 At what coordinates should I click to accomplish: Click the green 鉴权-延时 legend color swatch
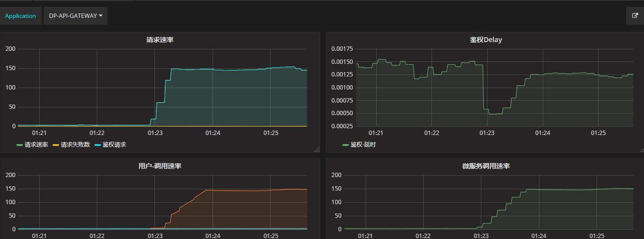tap(345, 145)
